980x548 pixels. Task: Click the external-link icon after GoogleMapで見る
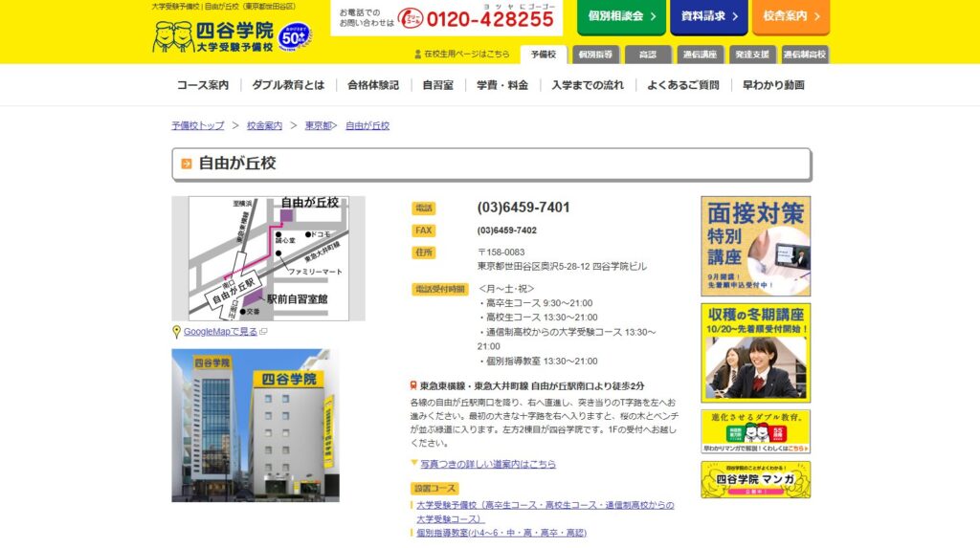click(263, 332)
